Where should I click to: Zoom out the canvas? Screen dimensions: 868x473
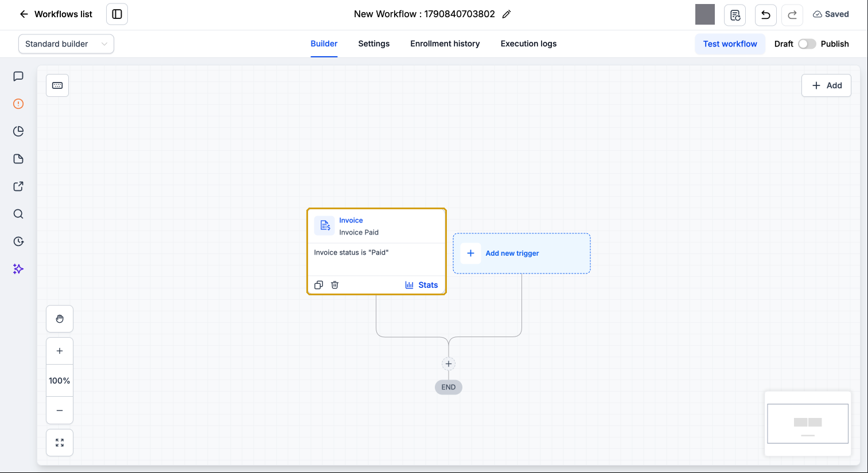(x=60, y=411)
